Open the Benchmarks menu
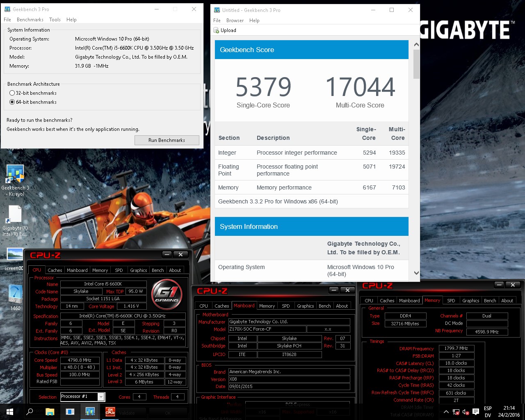Viewport: 525px width, 420px height. (30, 20)
